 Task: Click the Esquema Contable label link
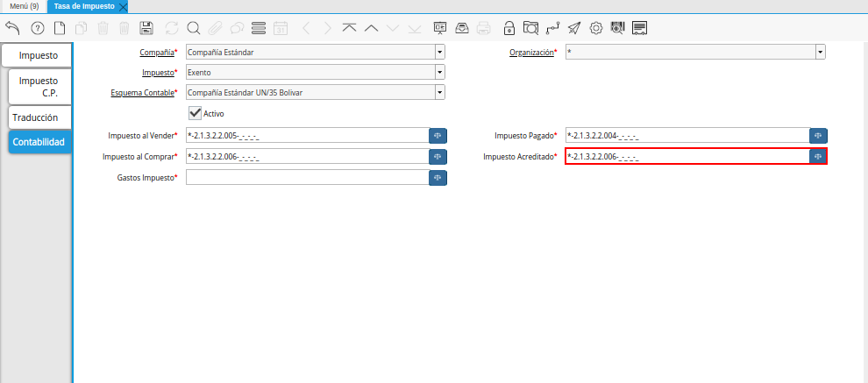click(142, 92)
